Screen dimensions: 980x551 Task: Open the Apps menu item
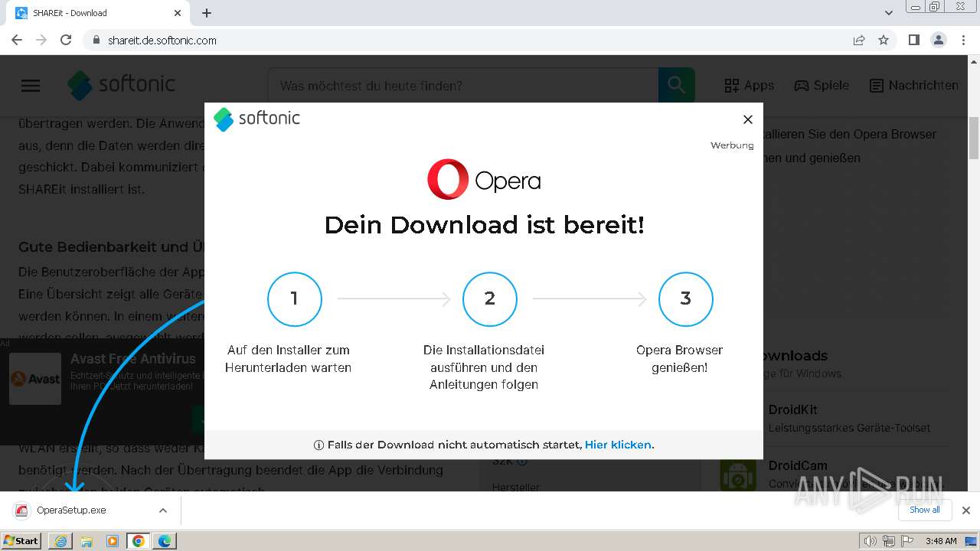(750, 86)
